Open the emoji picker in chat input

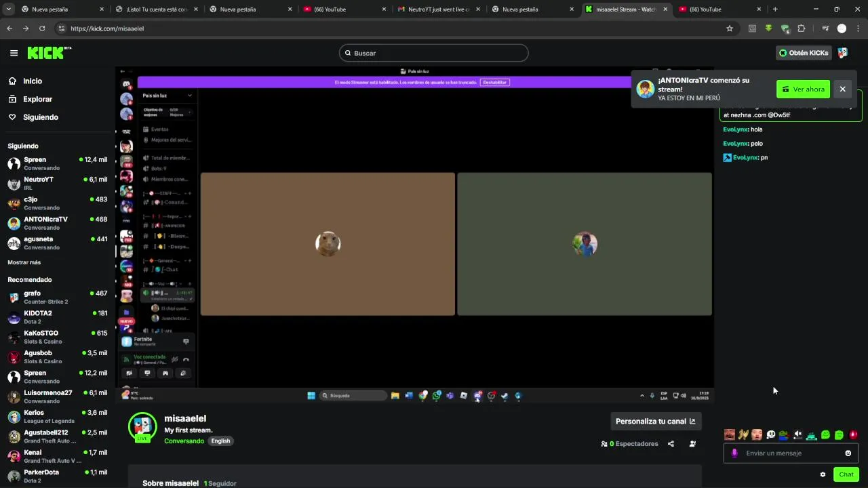click(848, 453)
